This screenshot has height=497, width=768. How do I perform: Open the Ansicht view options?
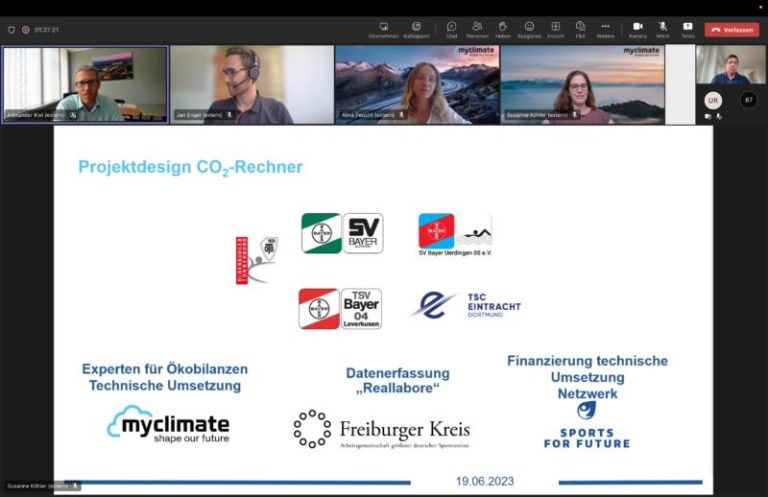tap(555, 29)
